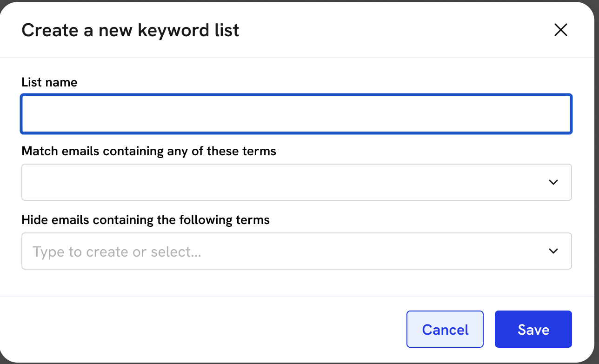The height and width of the screenshot is (364, 599).
Task: Click 'Match emails containing any of these terms' label
Action: [149, 151]
